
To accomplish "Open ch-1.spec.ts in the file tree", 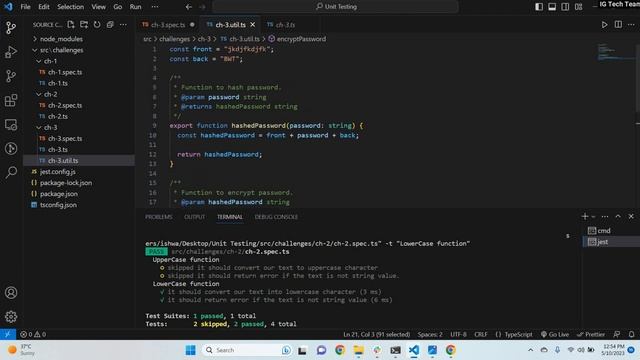I will (65, 72).
